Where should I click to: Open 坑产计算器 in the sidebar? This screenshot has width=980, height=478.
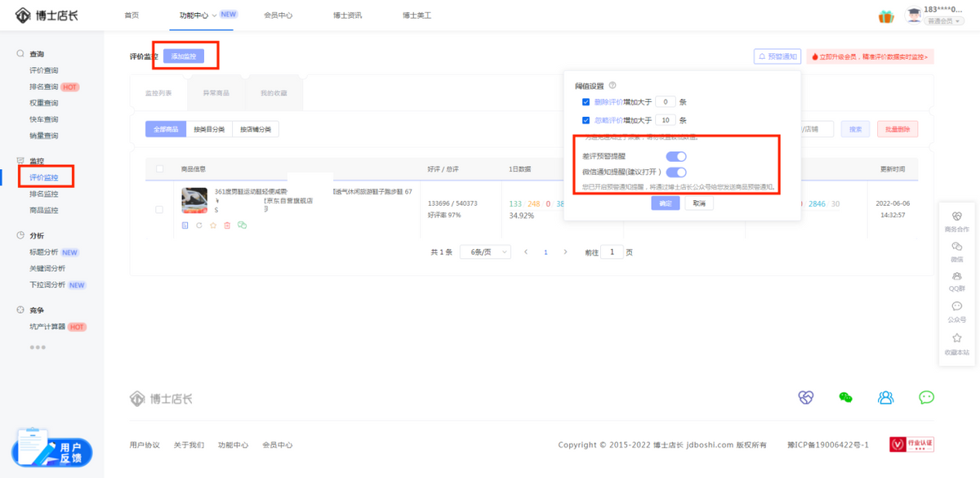click(x=47, y=327)
